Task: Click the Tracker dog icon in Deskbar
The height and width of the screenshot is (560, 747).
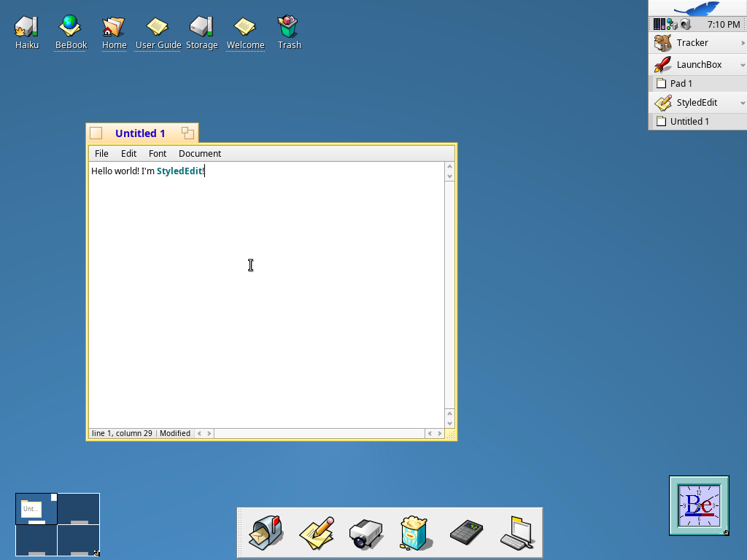Action: click(662, 43)
